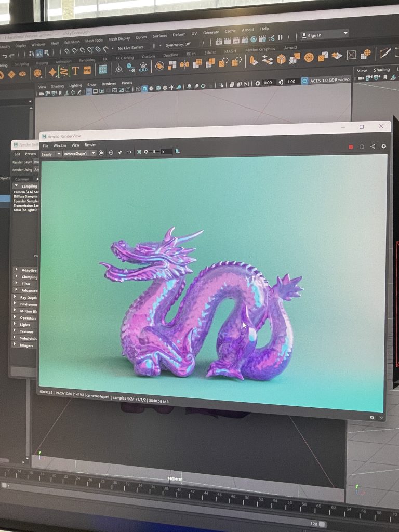Click No Live Surface field
Image resolution: width=399 pixels, height=532 pixels.
tap(130, 48)
